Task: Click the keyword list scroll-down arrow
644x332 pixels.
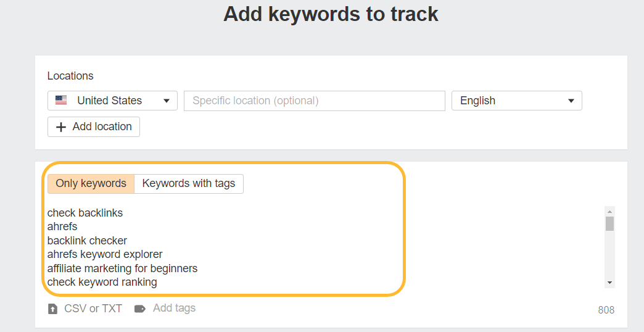Action: pyautogui.click(x=609, y=282)
